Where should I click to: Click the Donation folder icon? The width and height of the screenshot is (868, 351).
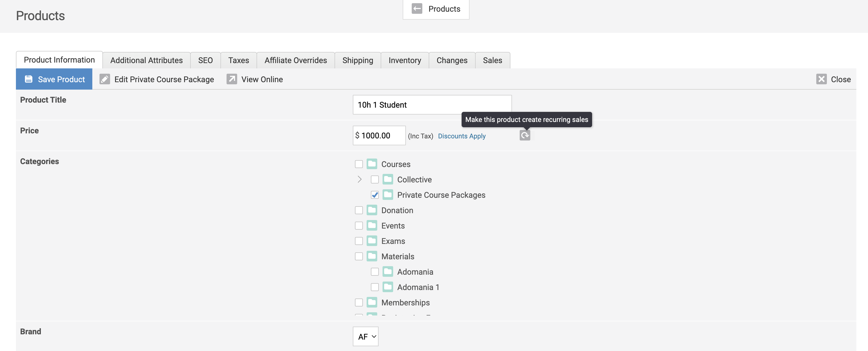(x=372, y=210)
